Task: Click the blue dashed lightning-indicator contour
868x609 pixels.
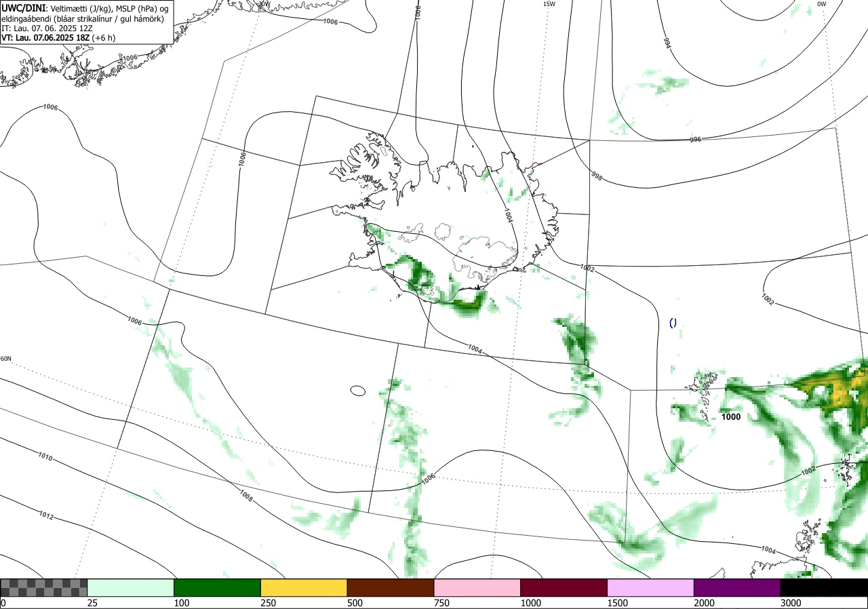Action: tap(673, 323)
